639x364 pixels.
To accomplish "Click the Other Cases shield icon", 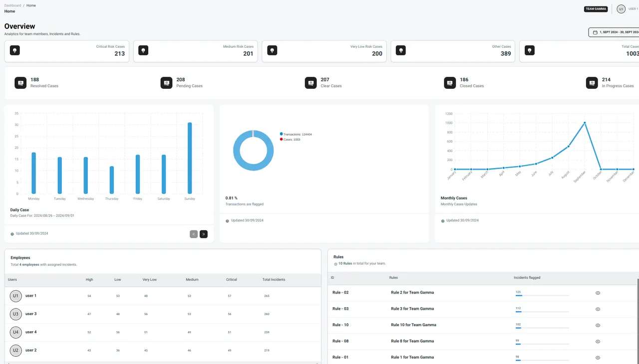I will click(401, 50).
